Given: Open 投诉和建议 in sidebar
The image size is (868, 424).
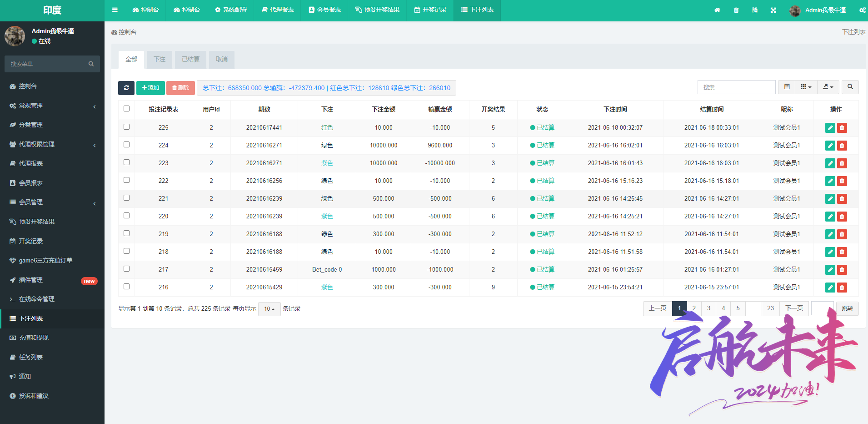Looking at the screenshot, I should point(52,396).
